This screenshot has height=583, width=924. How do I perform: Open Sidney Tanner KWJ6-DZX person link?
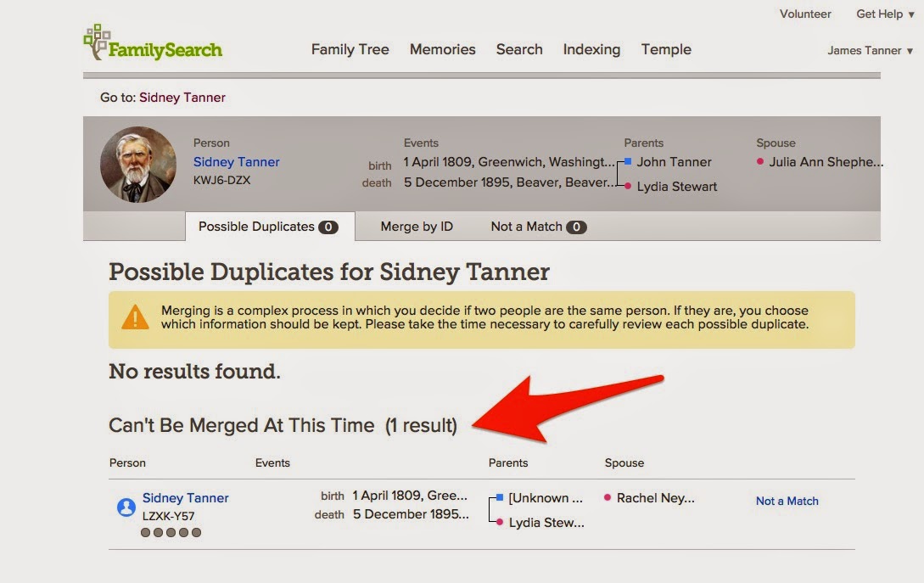pyautogui.click(x=237, y=161)
